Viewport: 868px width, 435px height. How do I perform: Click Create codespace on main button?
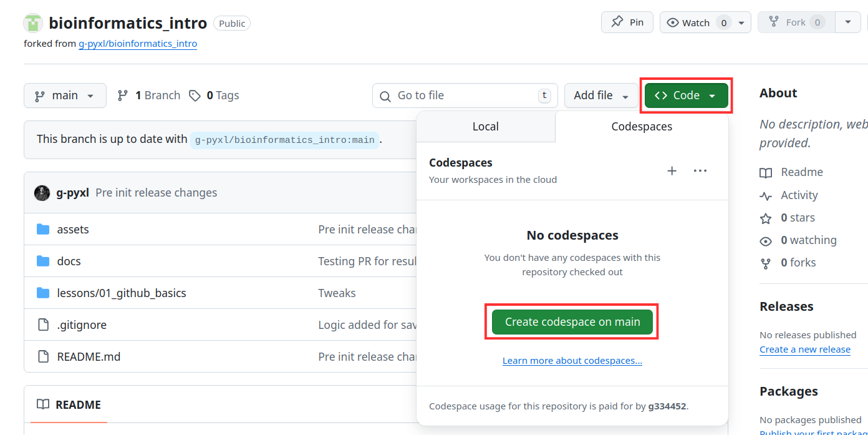(x=572, y=322)
